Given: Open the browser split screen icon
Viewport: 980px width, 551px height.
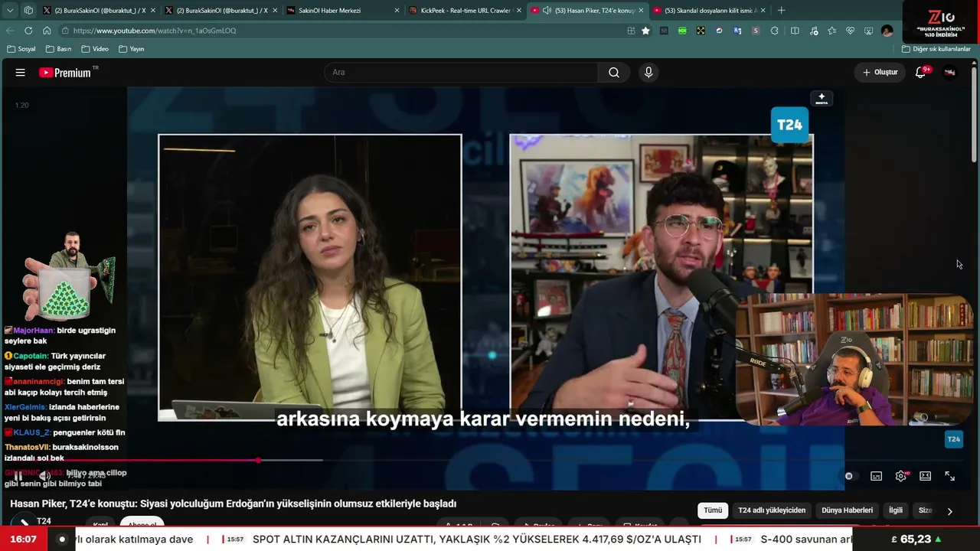Looking at the screenshot, I should pyautogui.click(x=795, y=31).
